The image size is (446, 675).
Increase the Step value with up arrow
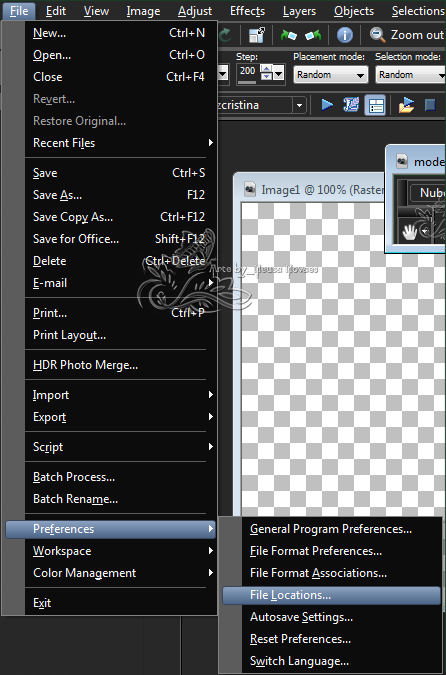click(266, 69)
